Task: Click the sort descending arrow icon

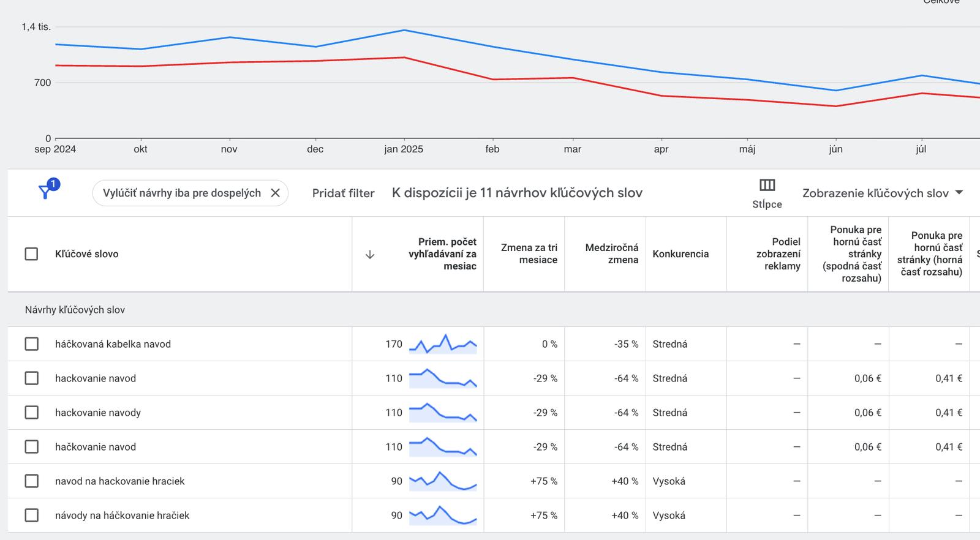Action: coord(369,255)
